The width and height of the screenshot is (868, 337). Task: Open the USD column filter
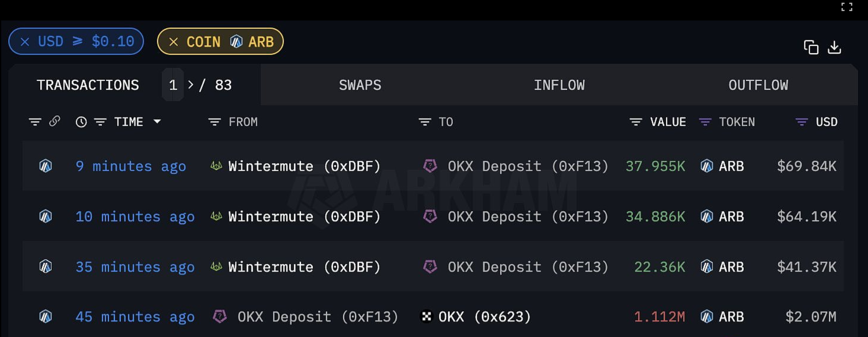(x=801, y=122)
